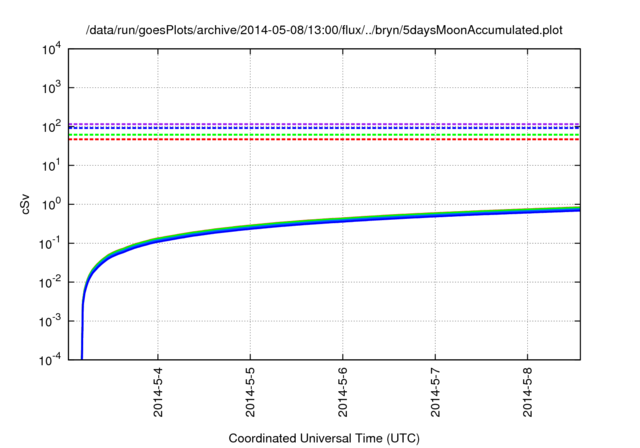The width and height of the screenshot is (640, 448).
Task: Select the 10^-2 y-axis label
Action: pyautogui.click(x=50, y=282)
